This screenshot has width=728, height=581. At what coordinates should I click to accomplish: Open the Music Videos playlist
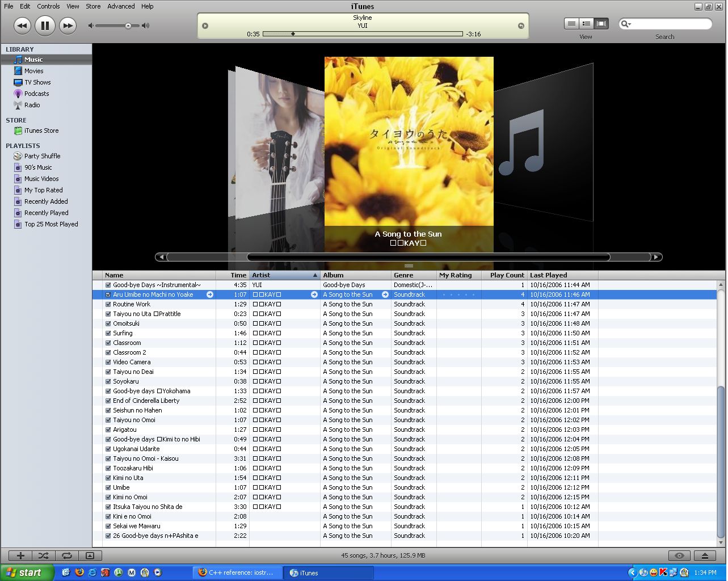coord(41,179)
